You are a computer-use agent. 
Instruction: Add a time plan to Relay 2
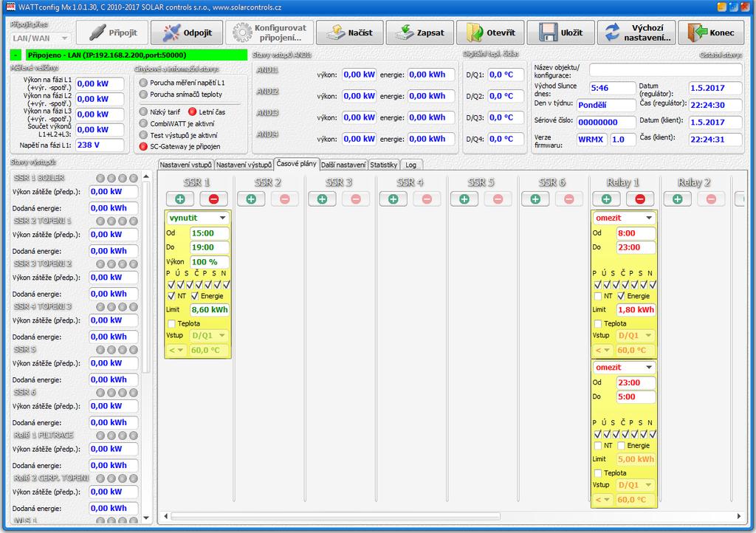coord(678,199)
